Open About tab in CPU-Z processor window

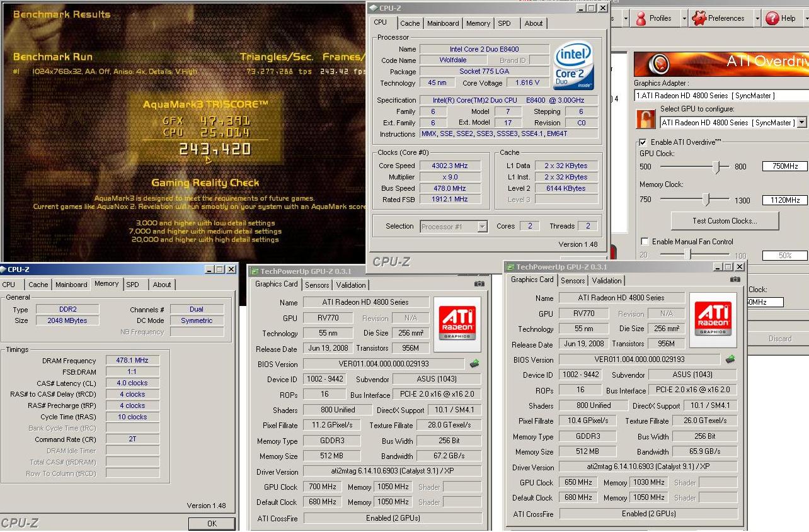(x=534, y=23)
